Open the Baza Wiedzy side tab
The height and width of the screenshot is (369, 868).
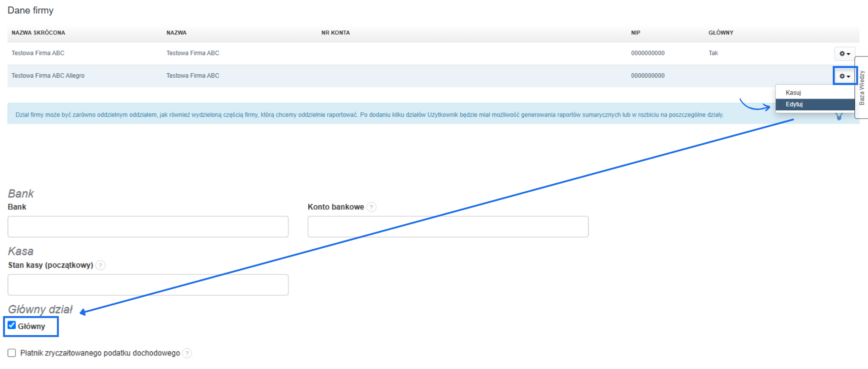click(862, 87)
